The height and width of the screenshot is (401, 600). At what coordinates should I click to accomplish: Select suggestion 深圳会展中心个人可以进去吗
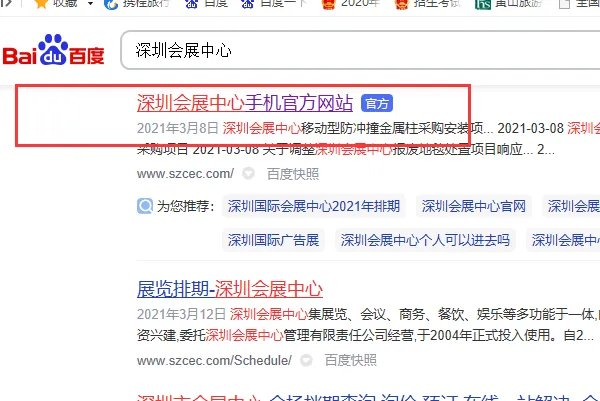tap(425, 240)
